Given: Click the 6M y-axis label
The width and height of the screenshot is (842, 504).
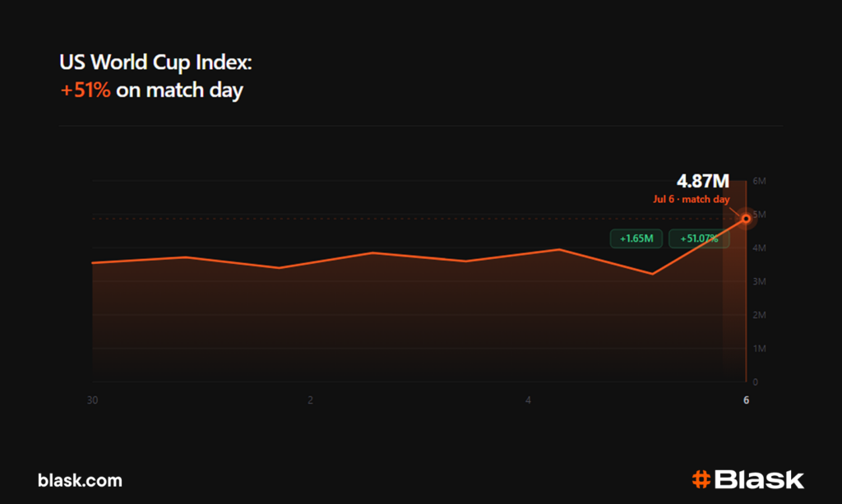Looking at the screenshot, I should coord(759,181).
